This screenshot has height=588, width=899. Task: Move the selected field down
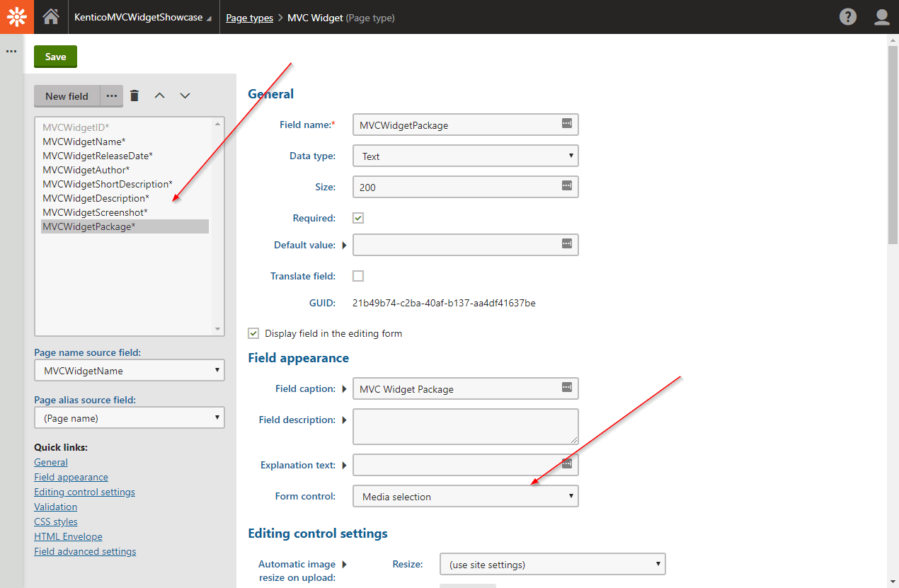coord(185,96)
